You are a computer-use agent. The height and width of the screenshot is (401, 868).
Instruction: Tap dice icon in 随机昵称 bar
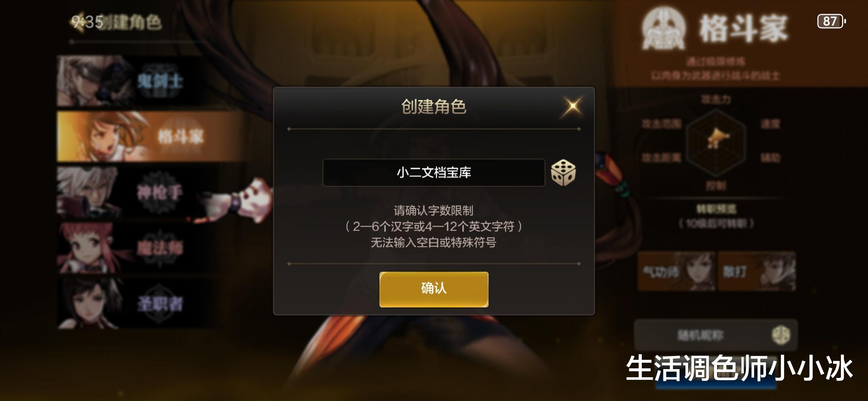tap(781, 335)
